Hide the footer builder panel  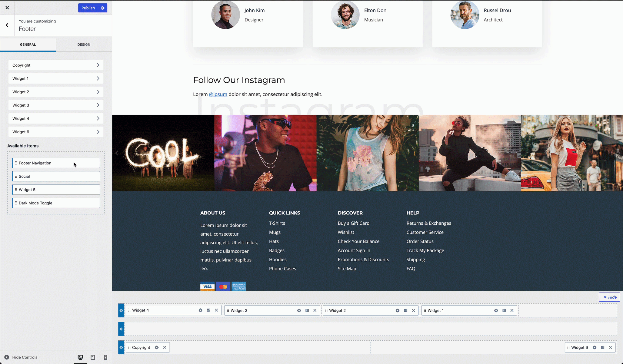point(609,297)
